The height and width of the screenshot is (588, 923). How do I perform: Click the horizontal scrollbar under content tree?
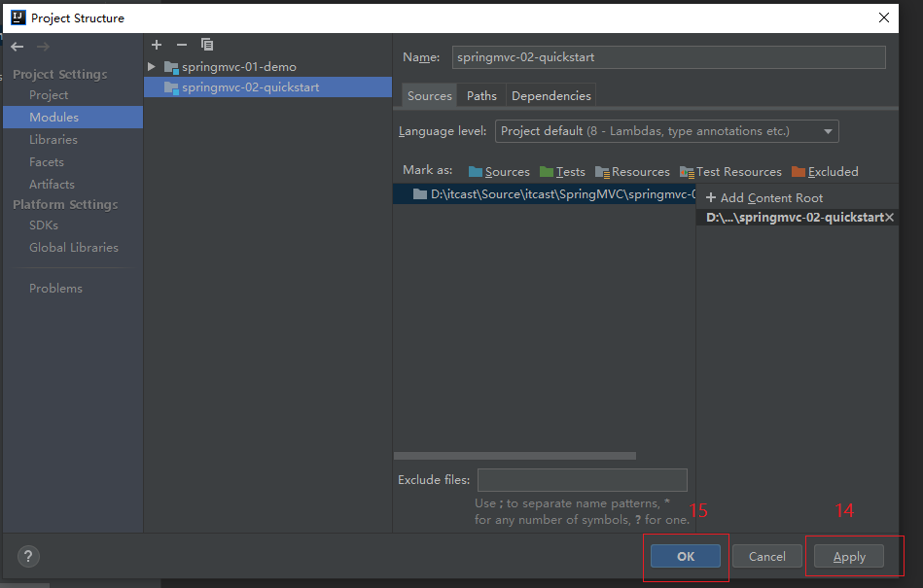click(515, 456)
